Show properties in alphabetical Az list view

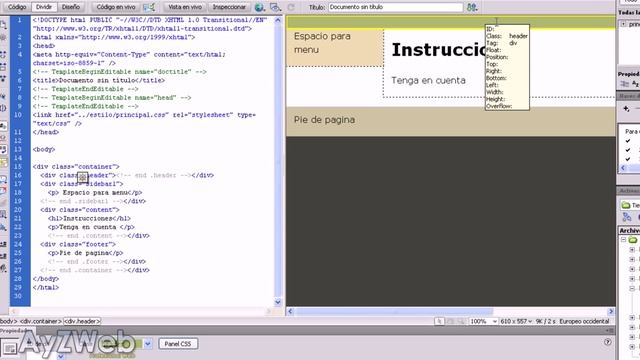(635, 84)
